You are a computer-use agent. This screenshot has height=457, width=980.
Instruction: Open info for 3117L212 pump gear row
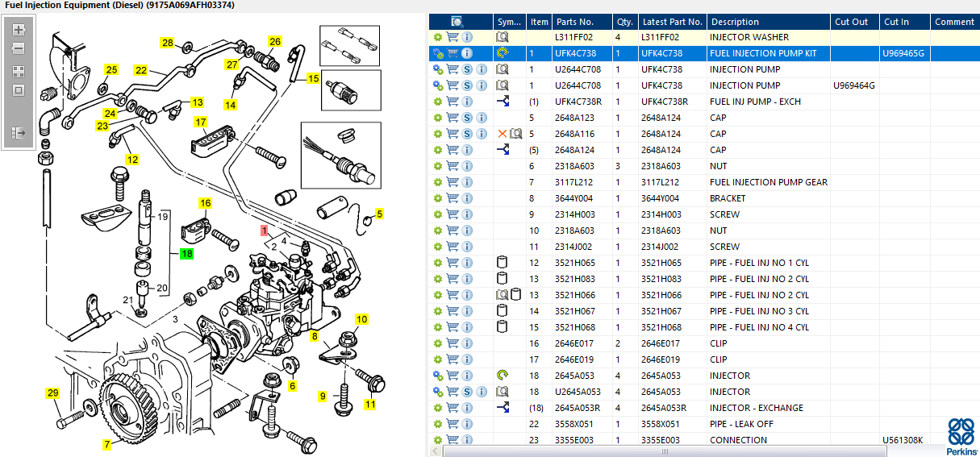coord(467,182)
